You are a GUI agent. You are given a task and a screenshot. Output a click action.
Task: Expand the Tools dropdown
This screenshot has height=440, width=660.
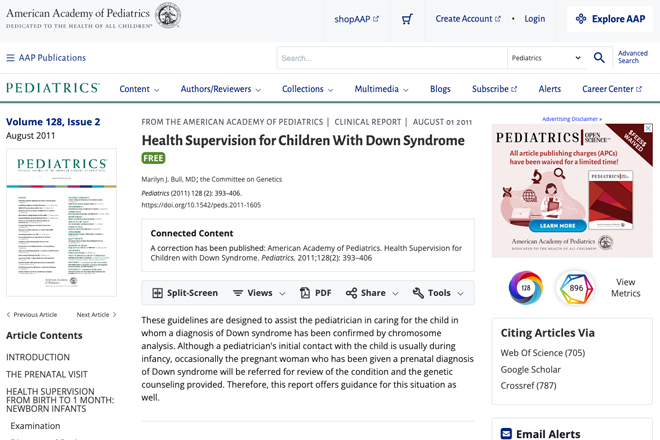coord(438,293)
